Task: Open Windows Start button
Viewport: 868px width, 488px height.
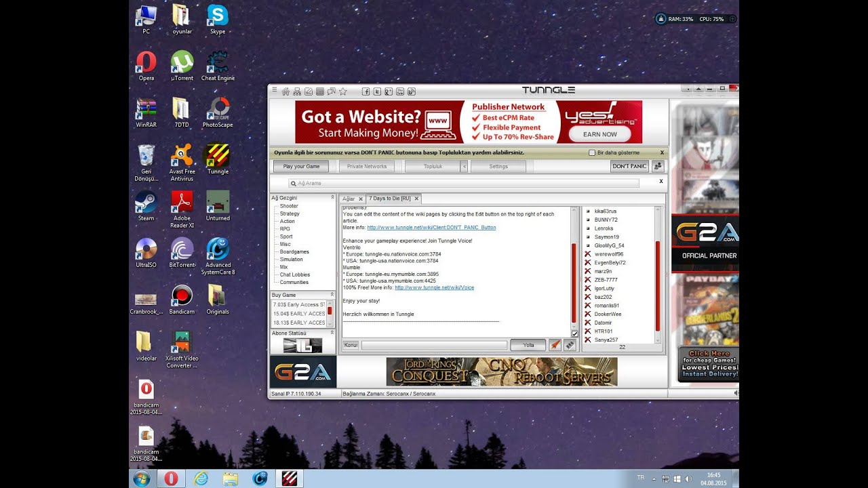Action: (x=142, y=479)
